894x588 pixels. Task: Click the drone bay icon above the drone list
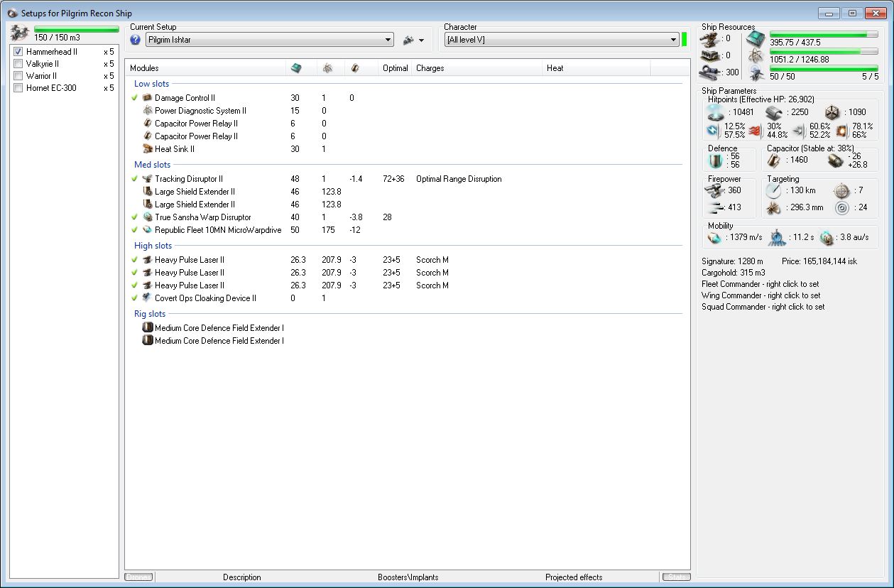click(20, 32)
